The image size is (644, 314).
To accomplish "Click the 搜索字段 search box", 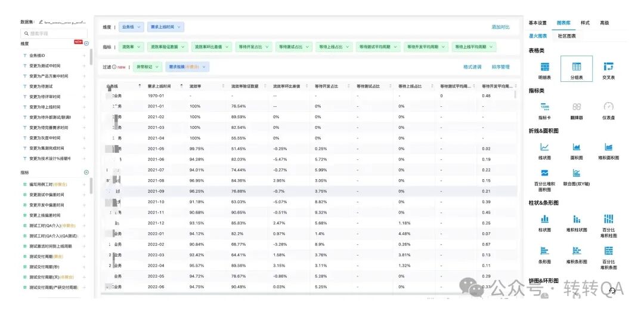I will pos(54,33).
